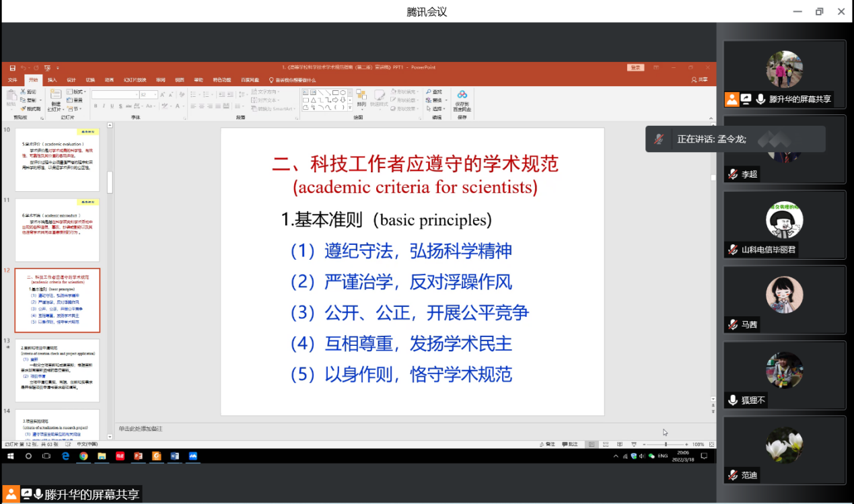Viewport: 854px width, 504px height.
Task: Click the zoom slider in PowerPoint status bar
Action: (x=666, y=444)
